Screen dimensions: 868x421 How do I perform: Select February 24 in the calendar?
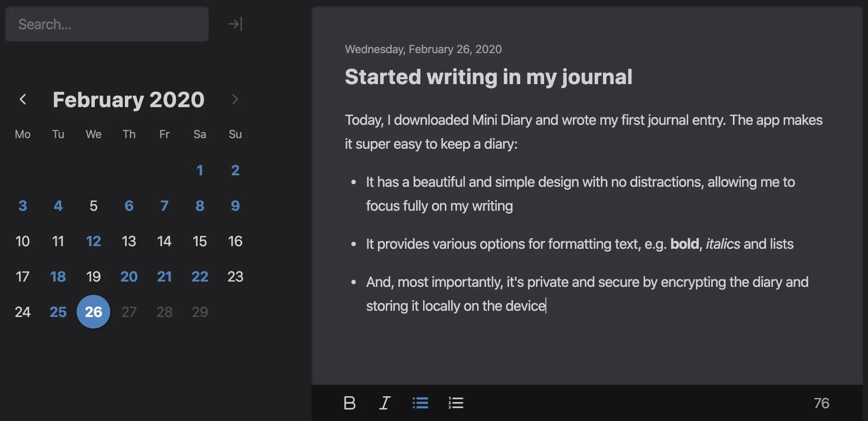pos(23,312)
